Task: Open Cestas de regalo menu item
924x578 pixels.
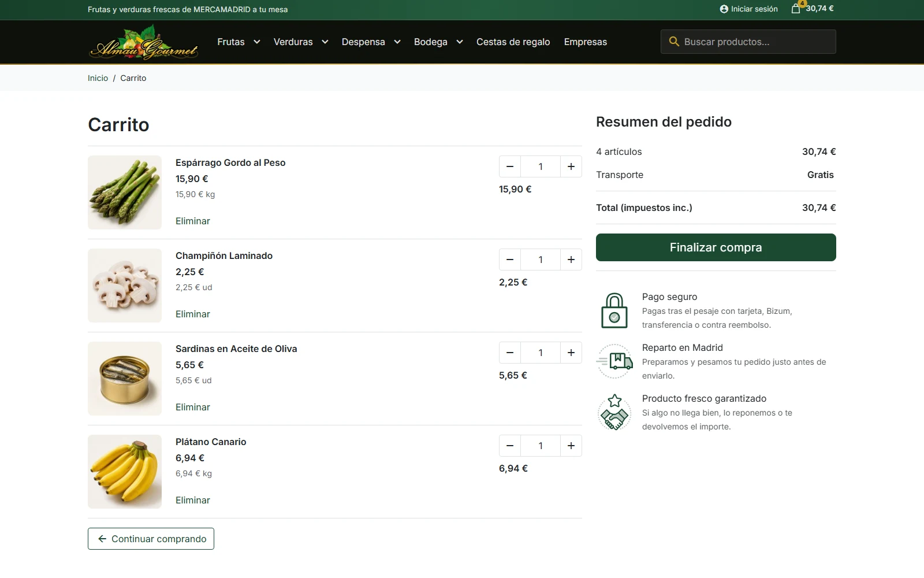Action: click(x=513, y=42)
